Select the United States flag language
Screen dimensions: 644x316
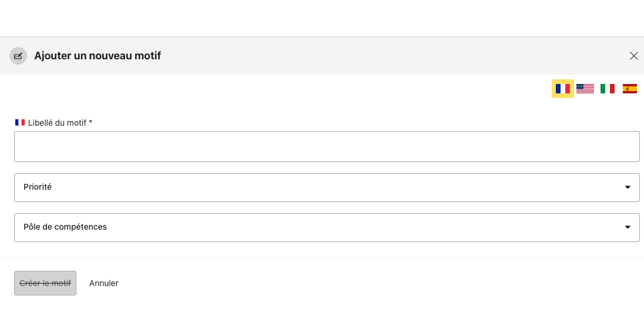(585, 89)
